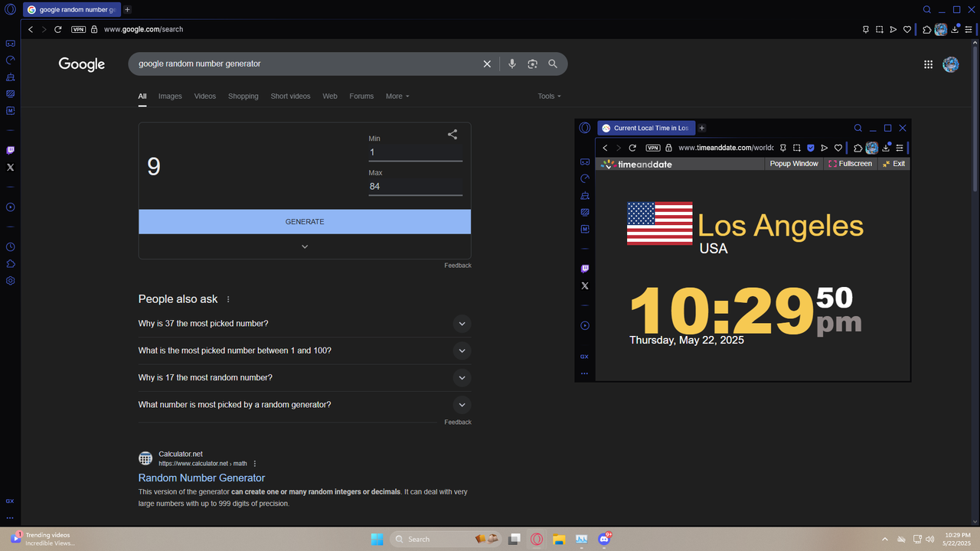This screenshot has height=551, width=980.
Task: Show hidden icons chevron in system tray
Action: point(885,539)
